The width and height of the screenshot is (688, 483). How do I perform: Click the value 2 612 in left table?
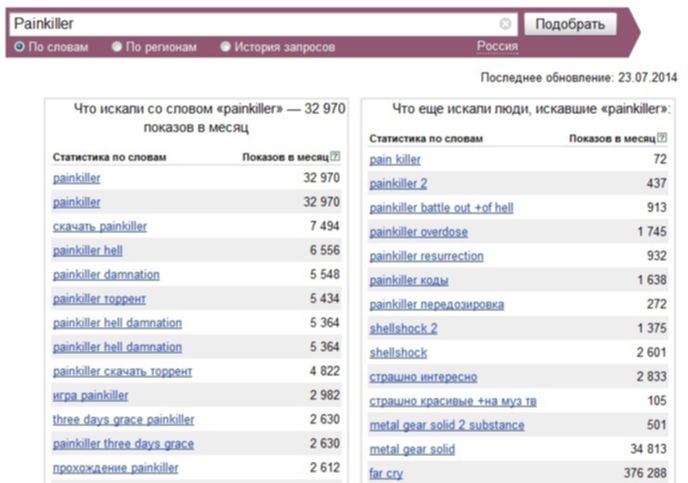(x=325, y=467)
